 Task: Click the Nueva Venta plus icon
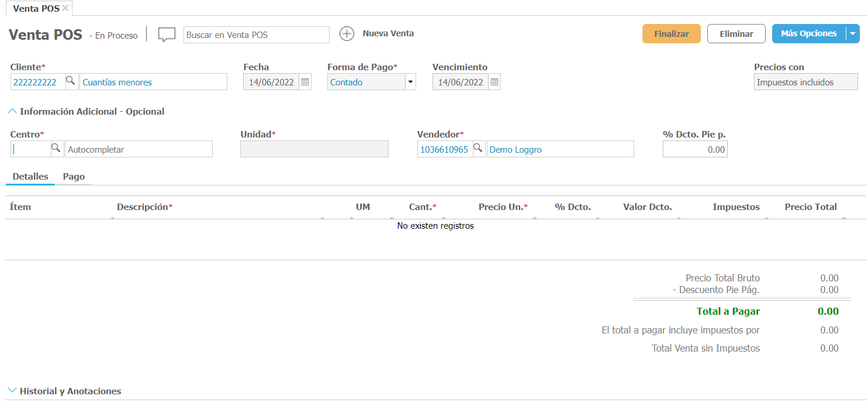347,34
